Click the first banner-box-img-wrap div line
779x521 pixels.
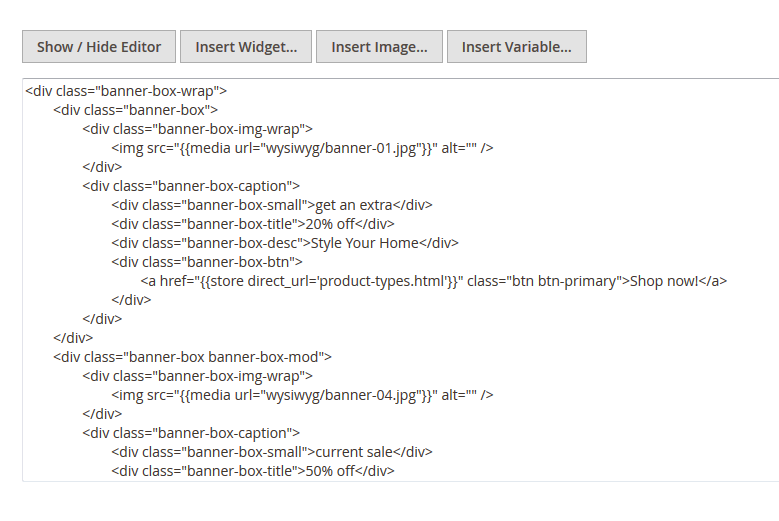point(198,129)
